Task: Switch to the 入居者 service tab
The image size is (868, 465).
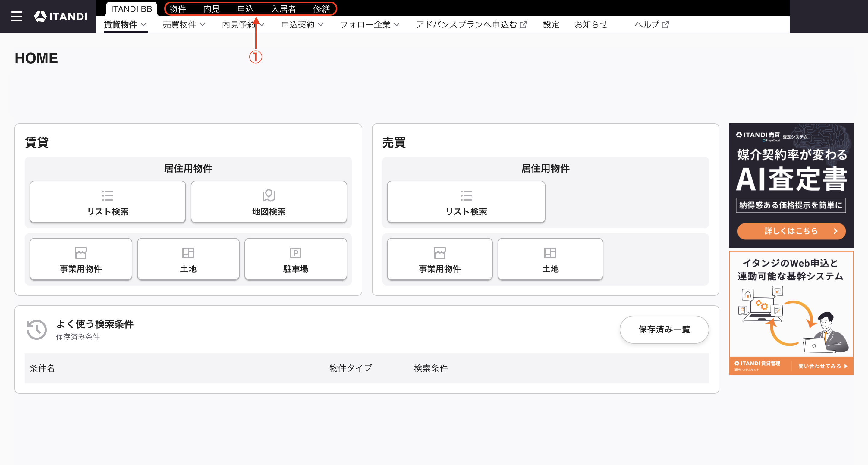Action: [284, 9]
